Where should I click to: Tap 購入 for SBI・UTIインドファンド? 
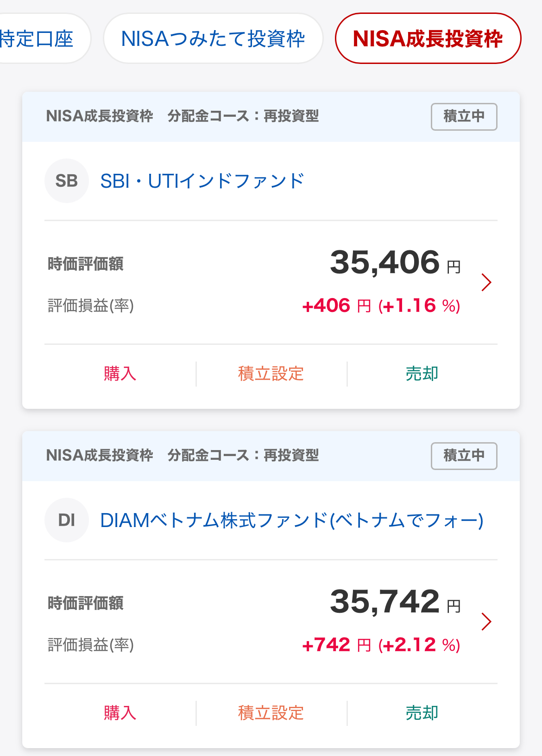coord(120,374)
